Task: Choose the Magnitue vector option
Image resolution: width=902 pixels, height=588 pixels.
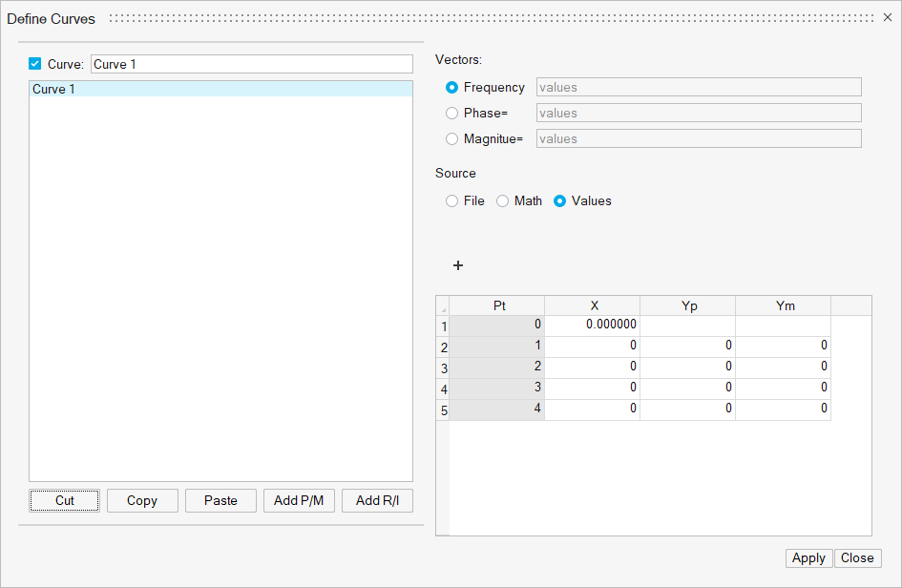Action: [x=452, y=138]
